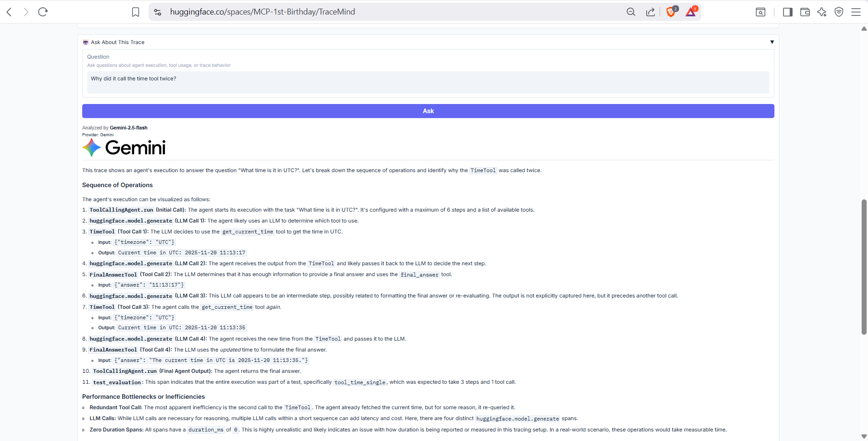Click 'test_evaluation' in step 11
This screenshot has height=441, width=868.
(x=117, y=382)
